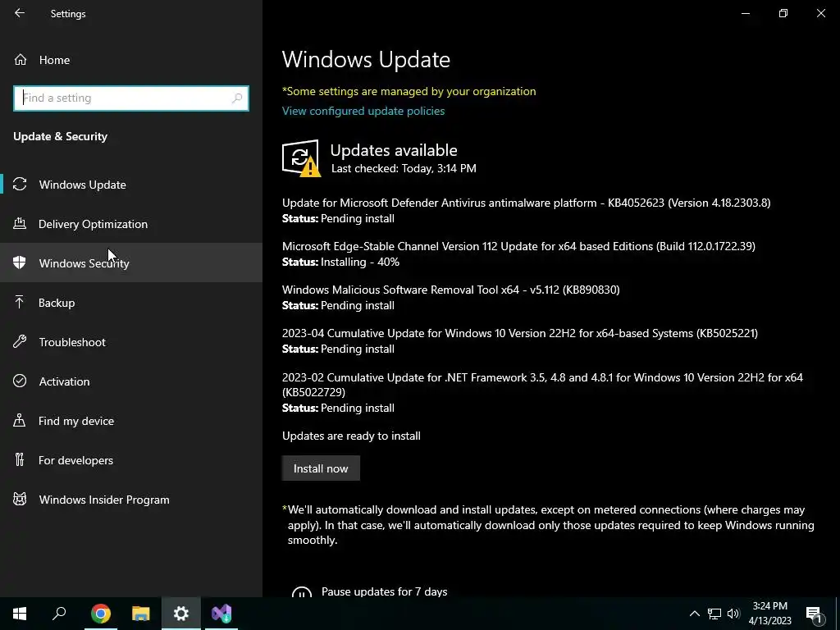Select the Find my device icon
Image resolution: width=840 pixels, height=630 pixels.
click(20, 421)
